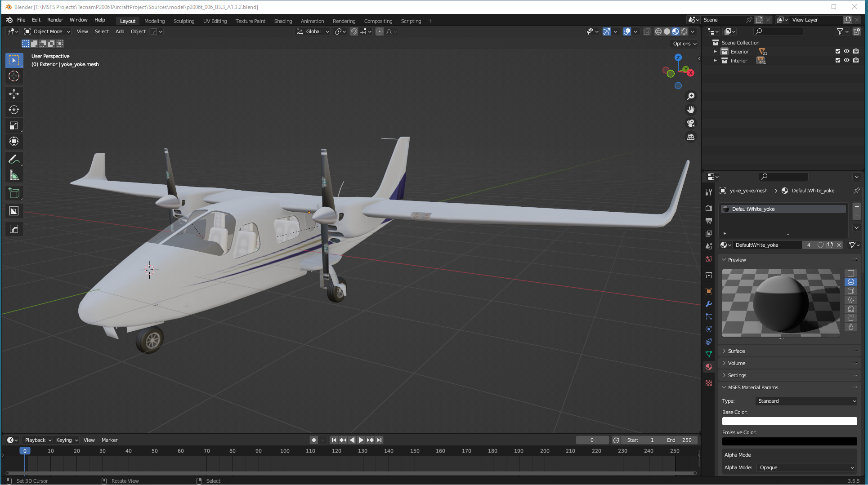Open the viewport Options popover
The image size is (868, 485).
coord(685,44)
